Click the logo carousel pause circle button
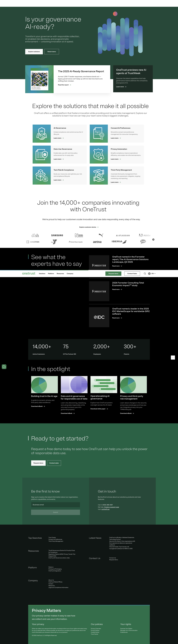 (x=153, y=240)
